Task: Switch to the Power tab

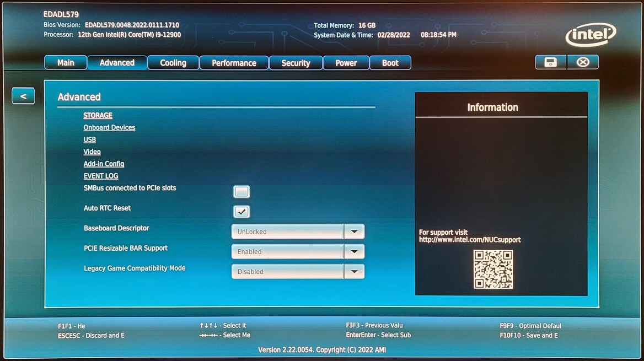Action: [346, 63]
